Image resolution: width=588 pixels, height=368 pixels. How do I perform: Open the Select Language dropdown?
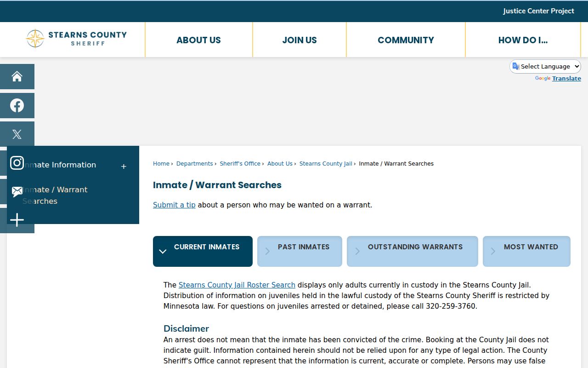coord(545,66)
